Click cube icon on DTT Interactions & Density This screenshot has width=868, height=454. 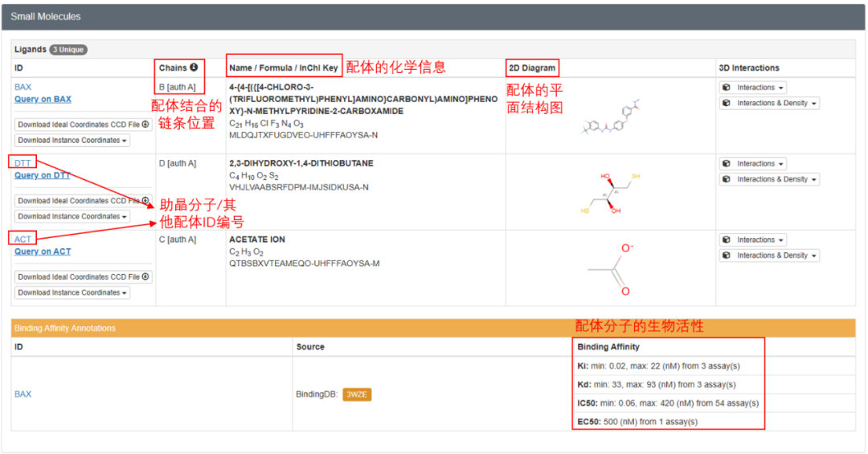[727, 179]
